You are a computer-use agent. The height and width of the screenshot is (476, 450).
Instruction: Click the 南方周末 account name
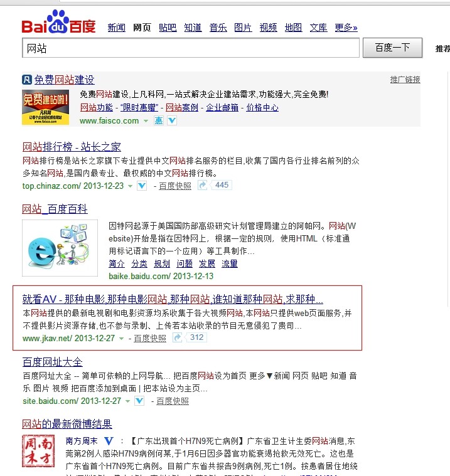(x=82, y=441)
